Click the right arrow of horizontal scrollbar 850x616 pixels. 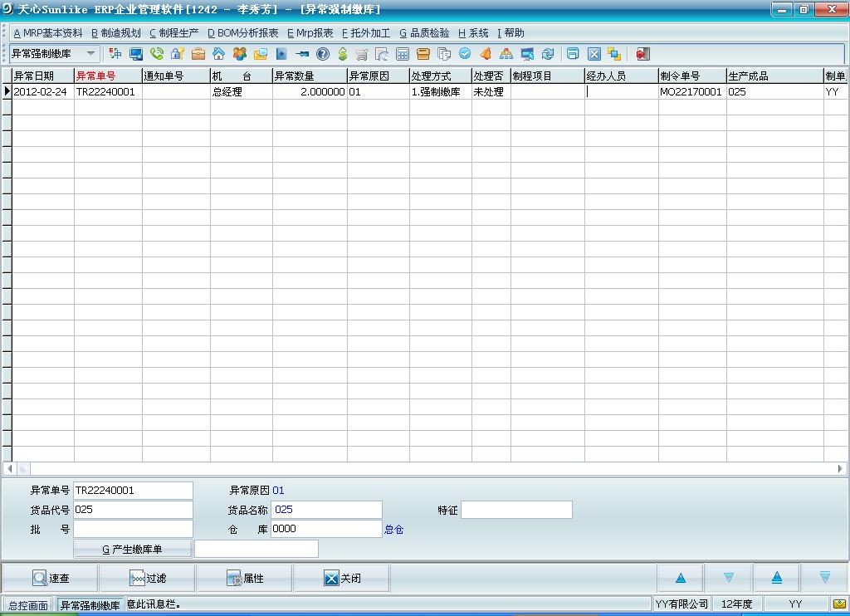[840, 469]
